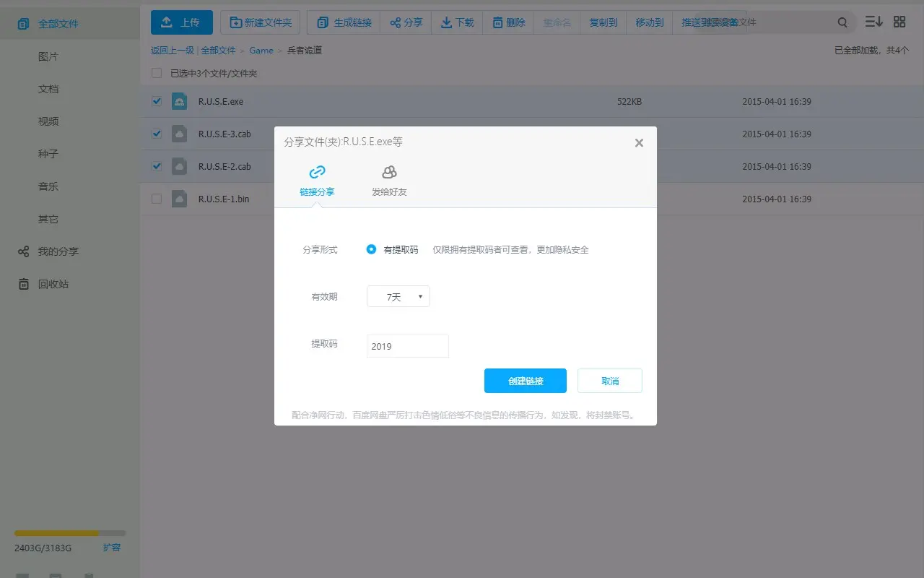
Task: Select the 有提取码 radio button
Action: (371, 249)
